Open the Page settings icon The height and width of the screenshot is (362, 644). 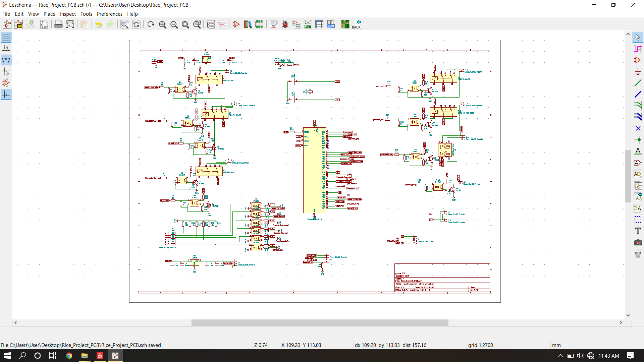44,24
